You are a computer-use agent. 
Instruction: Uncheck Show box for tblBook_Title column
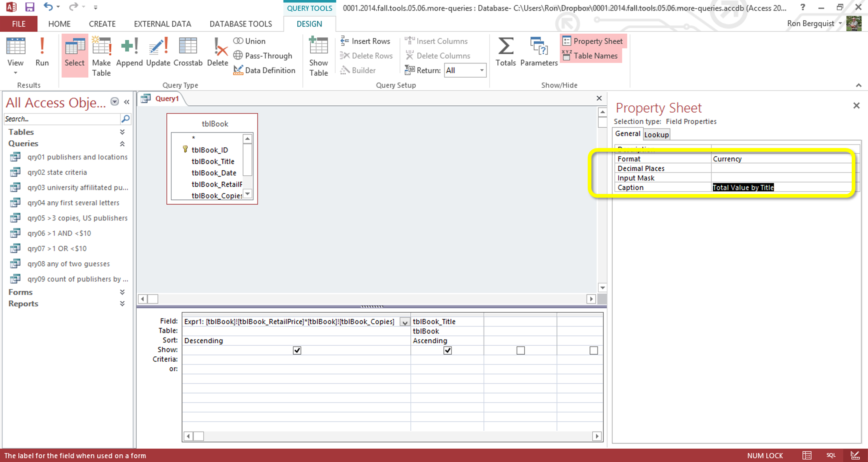447,350
